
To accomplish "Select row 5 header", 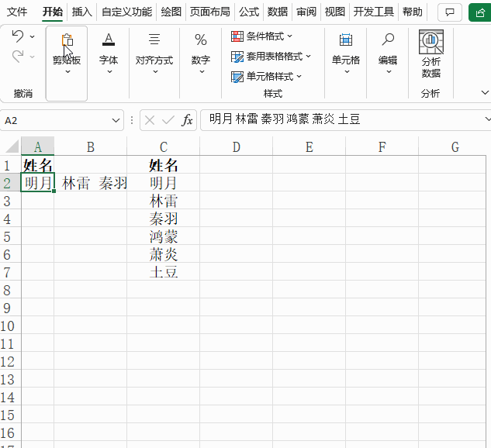I will [x=10, y=236].
